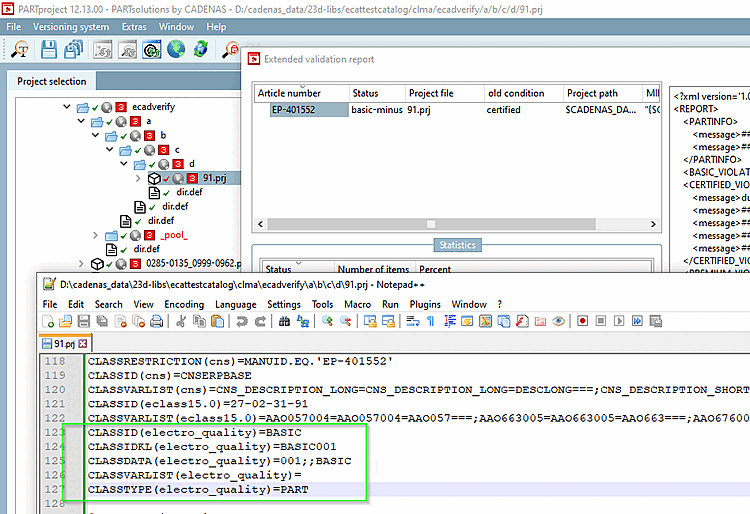The width and height of the screenshot is (750, 514).
Task: Click the Playback macro button
Action: (619, 321)
